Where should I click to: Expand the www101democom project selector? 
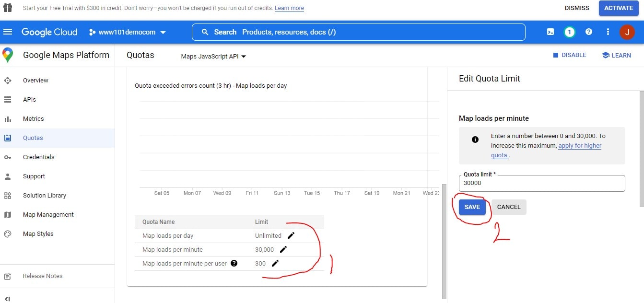pos(128,32)
